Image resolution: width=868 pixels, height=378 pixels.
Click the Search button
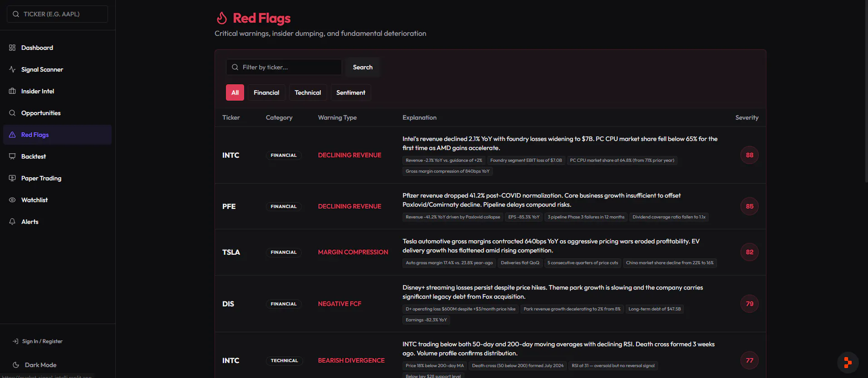point(363,67)
